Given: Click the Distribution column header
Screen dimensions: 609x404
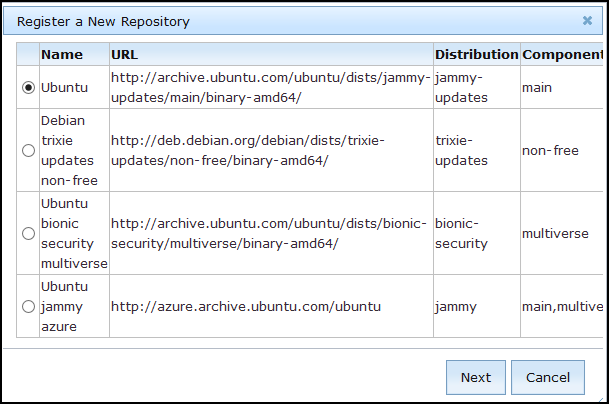Looking at the screenshot, I should [477, 54].
